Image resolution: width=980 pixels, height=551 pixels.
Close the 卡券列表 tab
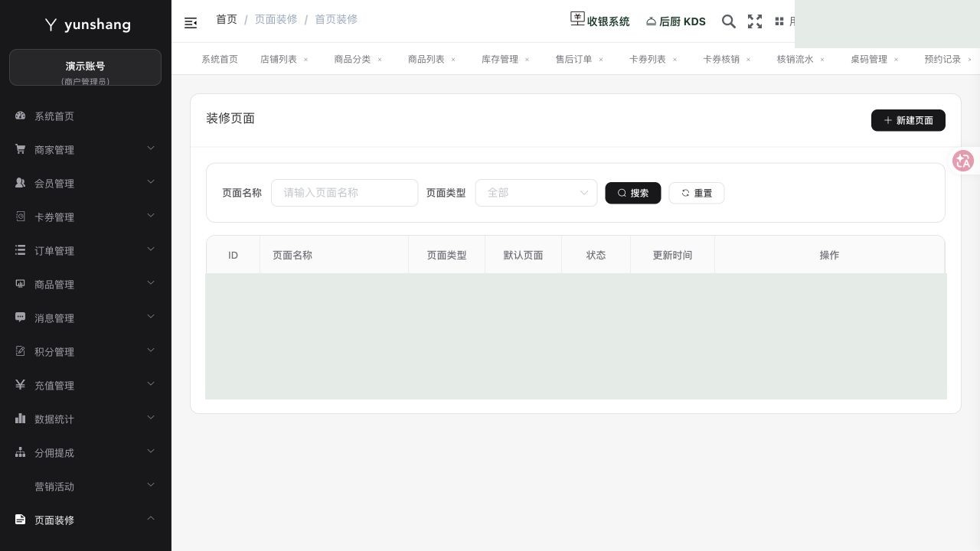pyautogui.click(x=675, y=60)
